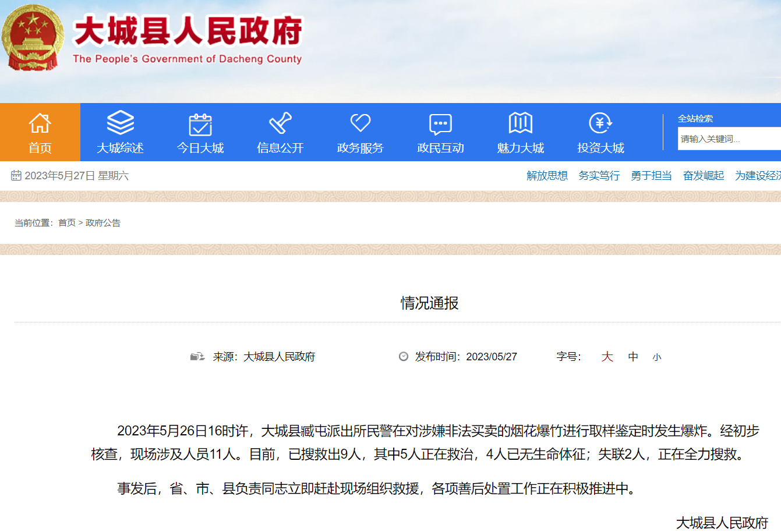
Task: Go to the 政务服务 navigation tab
Action: tap(360, 148)
